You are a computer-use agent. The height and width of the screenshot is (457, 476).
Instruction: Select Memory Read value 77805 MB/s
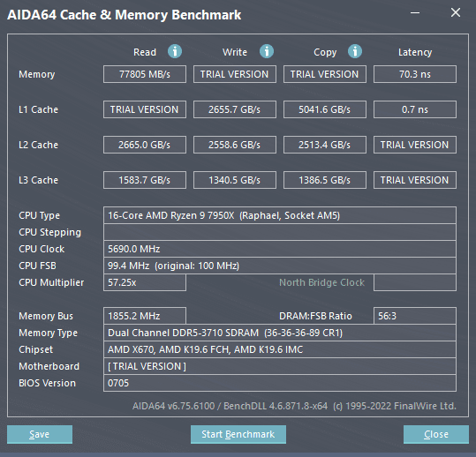coord(145,74)
